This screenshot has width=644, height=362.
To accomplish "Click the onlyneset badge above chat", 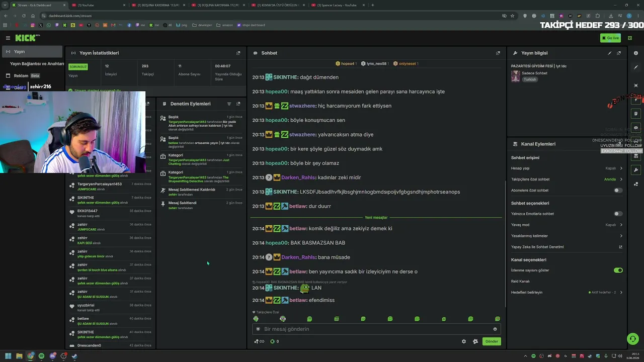I will click(406, 64).
